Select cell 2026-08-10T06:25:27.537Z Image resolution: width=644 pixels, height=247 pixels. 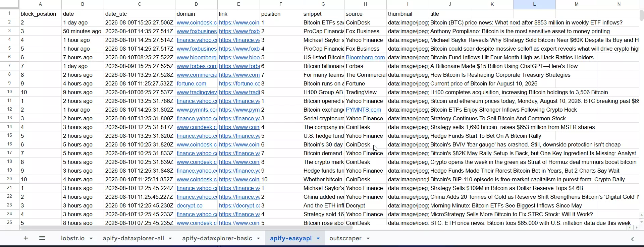(140, 92)
